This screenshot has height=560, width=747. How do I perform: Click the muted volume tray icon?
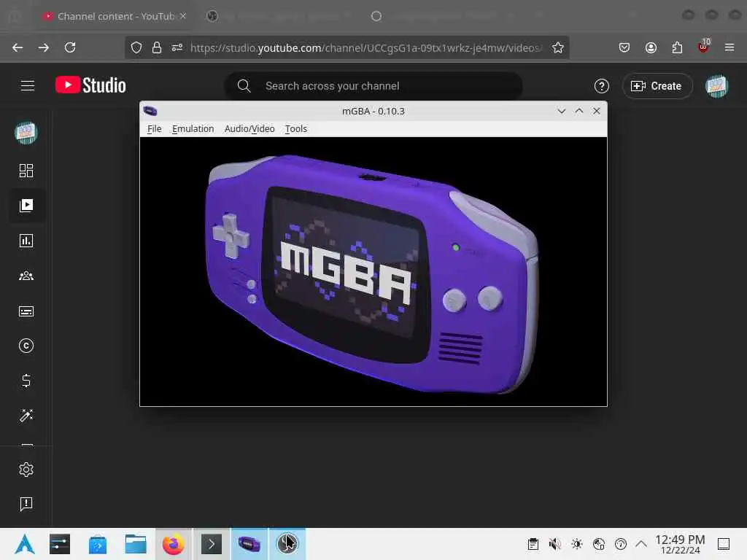point(554,544)
